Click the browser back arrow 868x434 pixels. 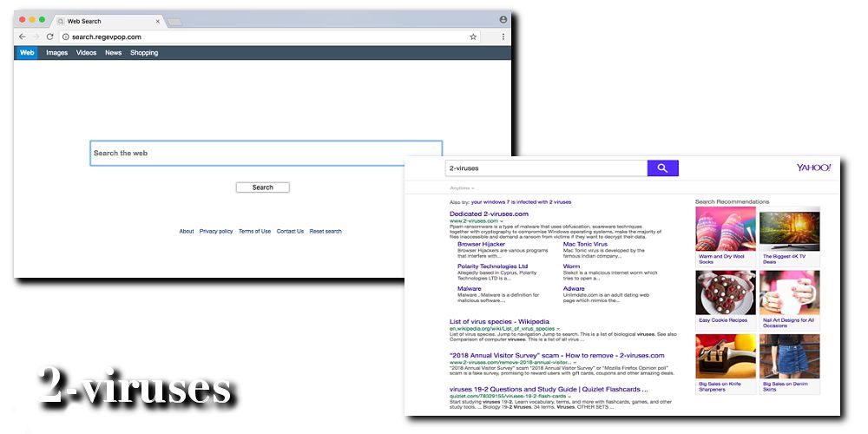click(23, 36)
